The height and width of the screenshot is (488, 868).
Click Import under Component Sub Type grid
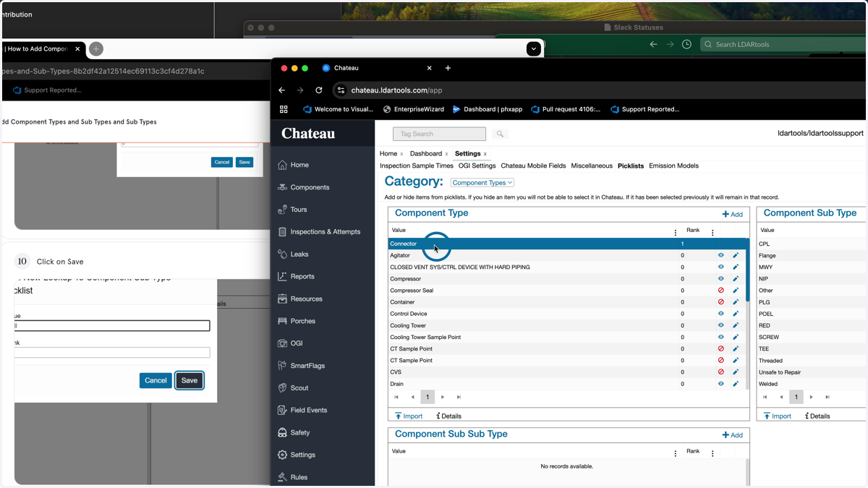[777, 416]
